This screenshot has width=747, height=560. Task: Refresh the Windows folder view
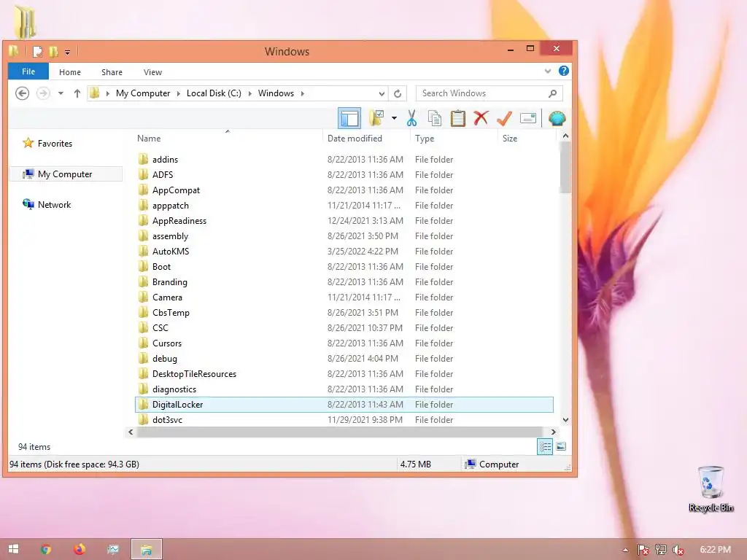point(398,93)
